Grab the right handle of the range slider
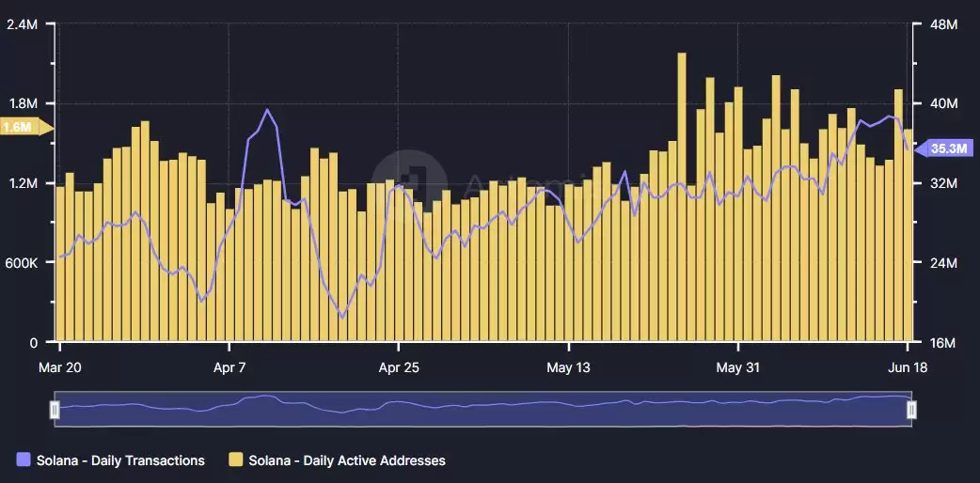Screen dimensions: 980x483 [910, 410]
